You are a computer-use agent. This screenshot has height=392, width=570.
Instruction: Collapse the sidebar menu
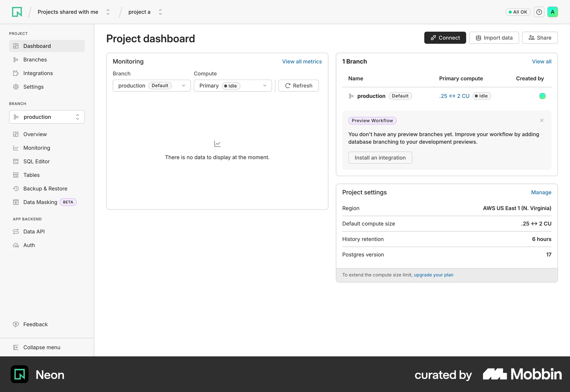click(x=47, y=347)
